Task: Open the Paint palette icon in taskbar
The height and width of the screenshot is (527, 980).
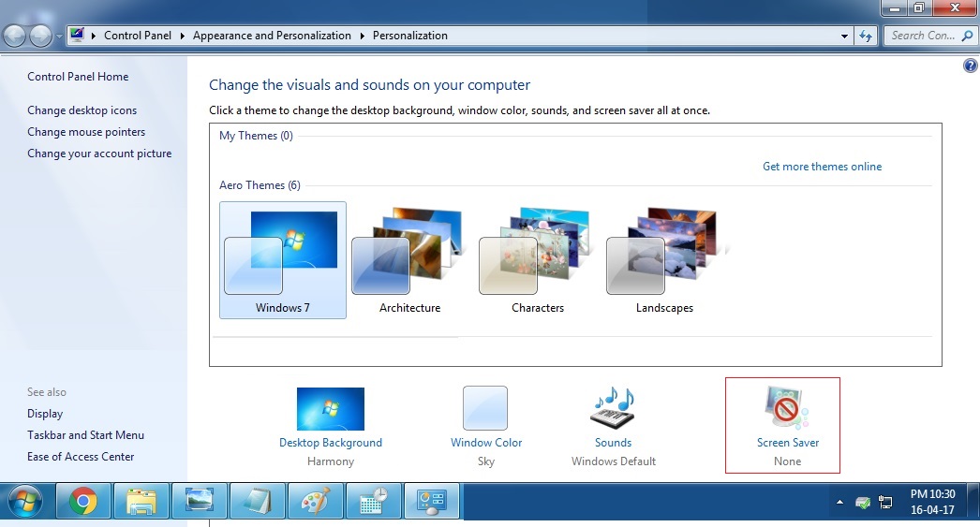Action: (315, 500)
